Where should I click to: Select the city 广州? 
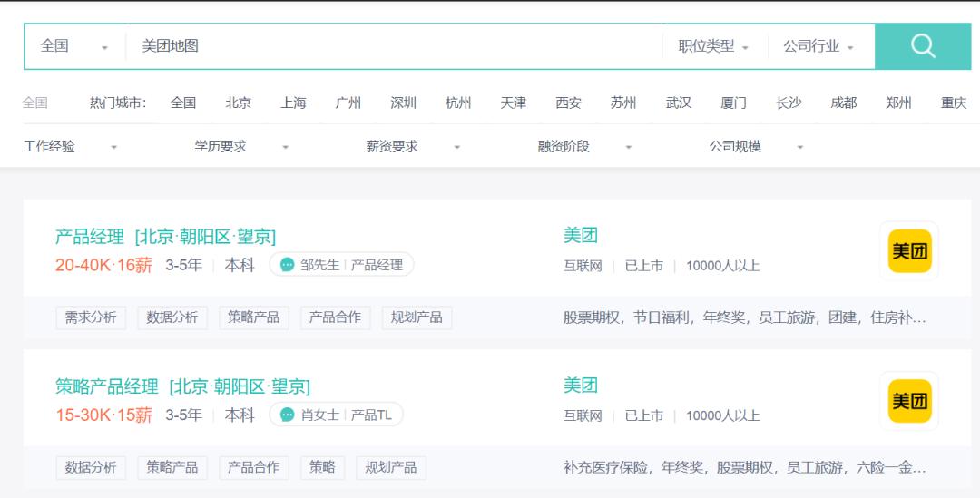click(348, 103)
